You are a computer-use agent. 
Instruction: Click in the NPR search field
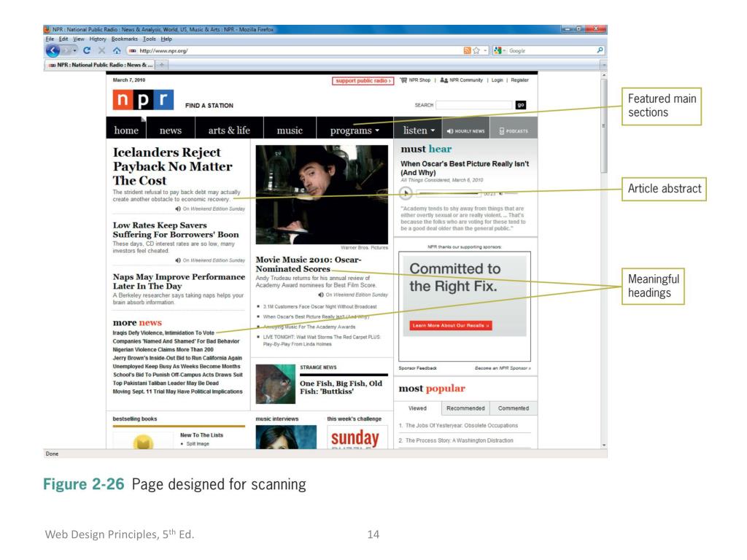coord(474,105)
